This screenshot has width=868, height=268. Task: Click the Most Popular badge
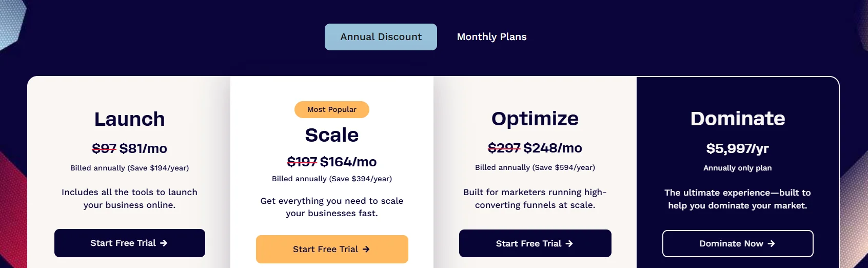[x=331, y=109]
